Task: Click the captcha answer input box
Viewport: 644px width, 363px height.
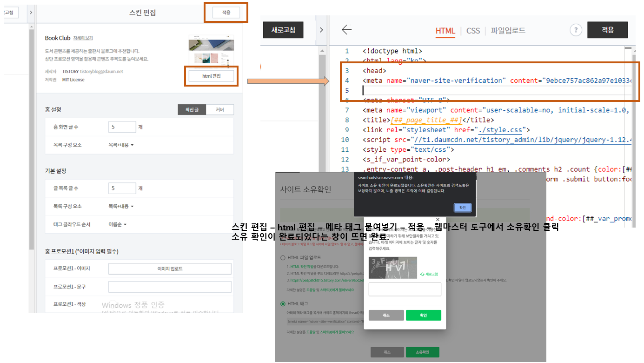Action: click(405, 289)
